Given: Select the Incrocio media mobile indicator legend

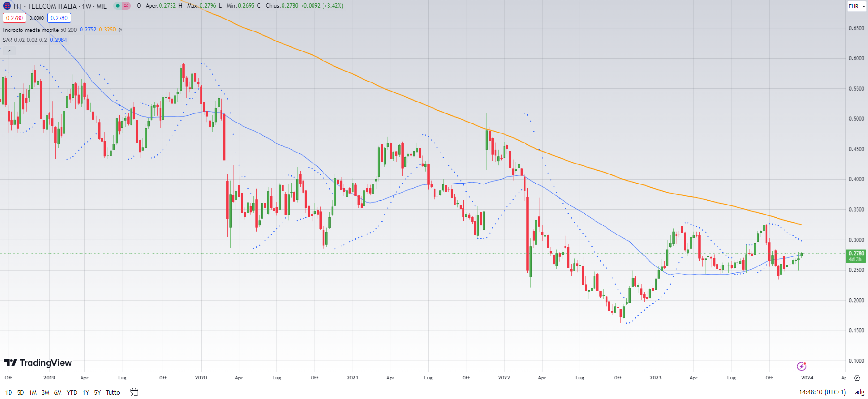Looking at the screenshot, I should tap(30, 30).
